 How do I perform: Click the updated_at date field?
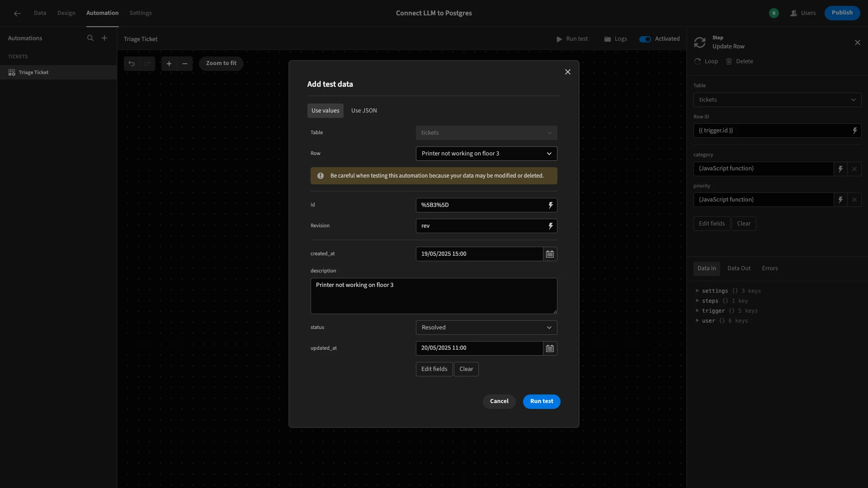[479, 348]
